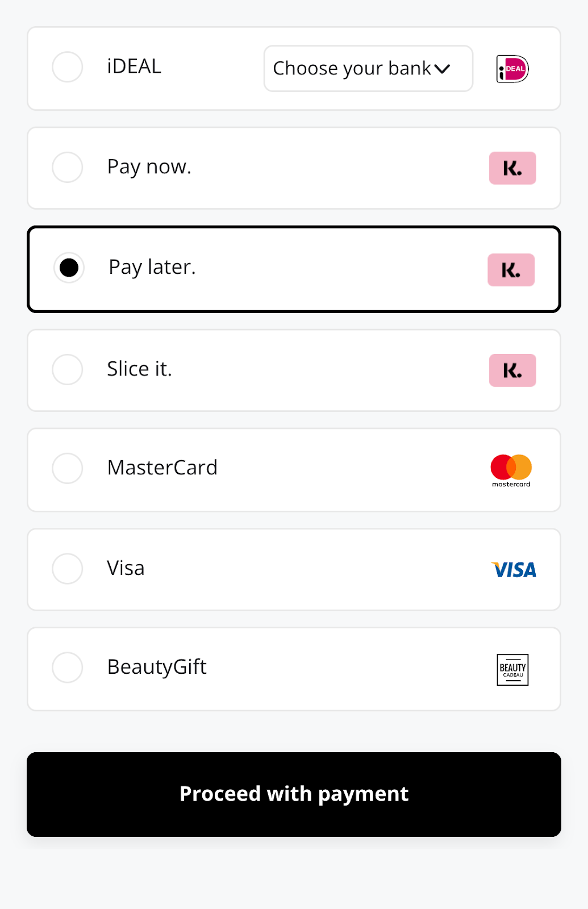588x909 pixels.
Task: Choose the Slice it radio button
Action: 68,369
